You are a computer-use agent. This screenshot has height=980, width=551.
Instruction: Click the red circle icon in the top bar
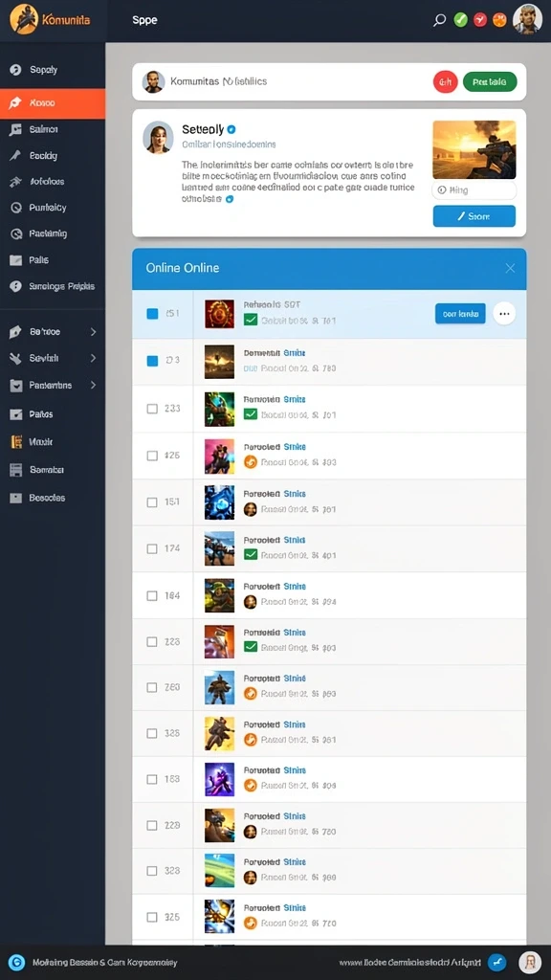(480, 20)
